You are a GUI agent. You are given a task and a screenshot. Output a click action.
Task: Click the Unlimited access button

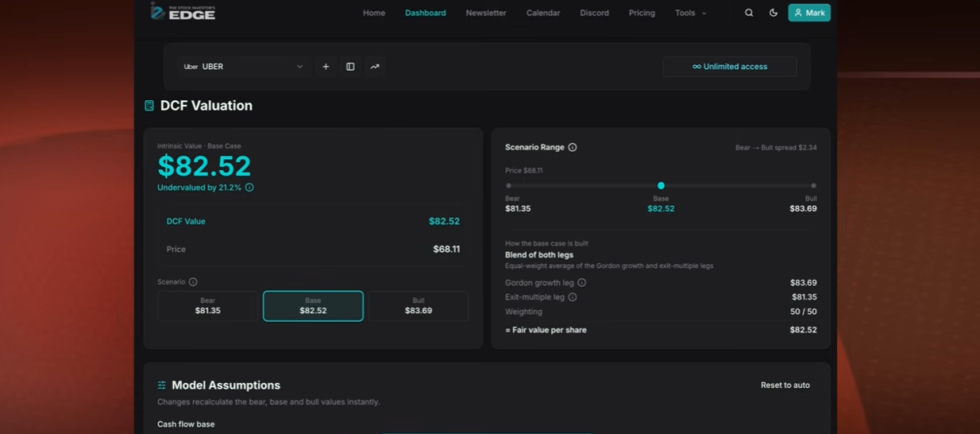coord(730,67)
